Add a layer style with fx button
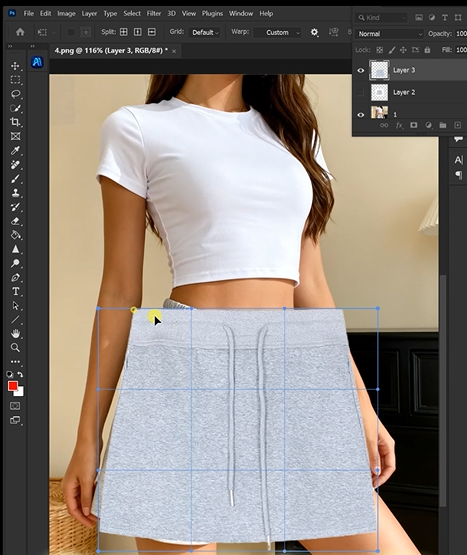Image resolution: width=467 pixels, height=555 pixels. point(399,125)
